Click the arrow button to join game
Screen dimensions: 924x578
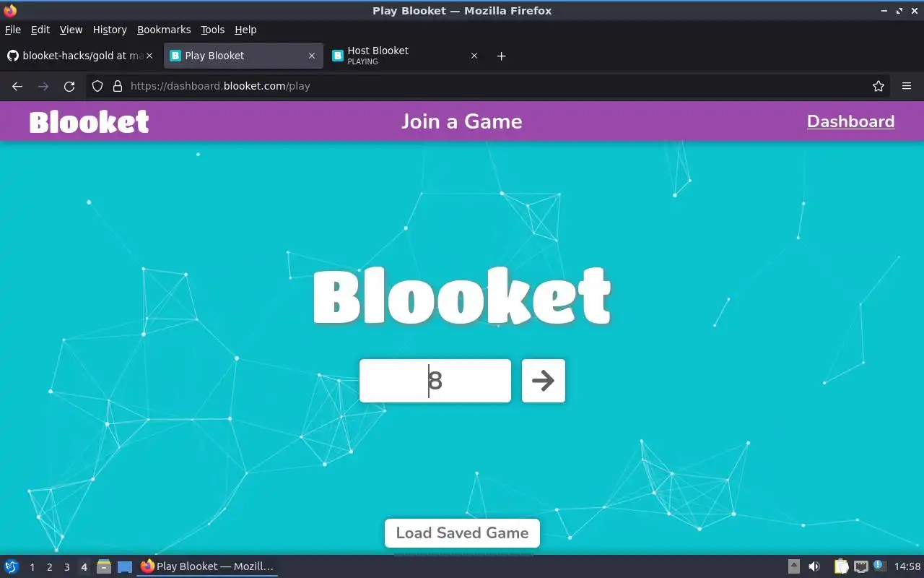point(543,381)
